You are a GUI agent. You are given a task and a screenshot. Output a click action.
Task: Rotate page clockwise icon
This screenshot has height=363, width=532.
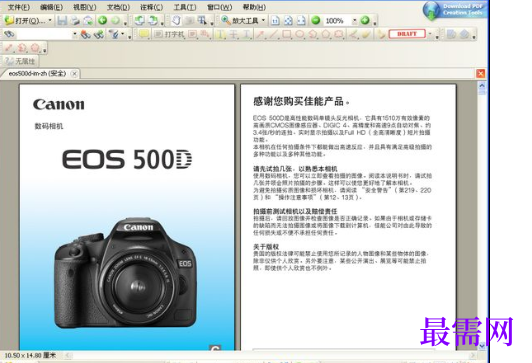point(153,21)
